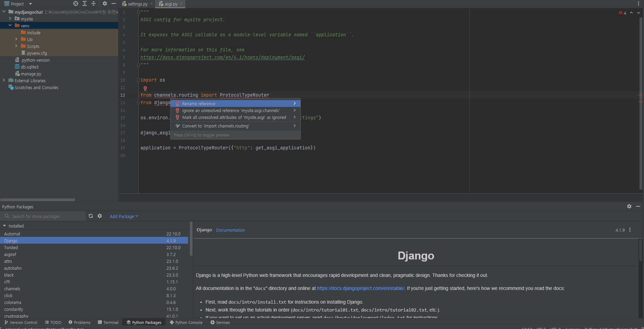Switch to the settings.py tab
644x329 pixels.
137,4
